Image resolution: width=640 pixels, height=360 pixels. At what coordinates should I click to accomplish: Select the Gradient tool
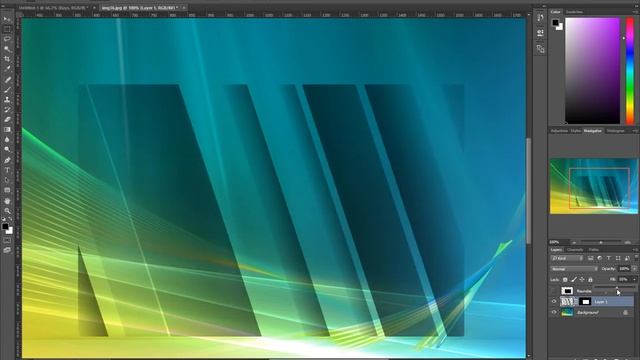click(x=7, y=130)
